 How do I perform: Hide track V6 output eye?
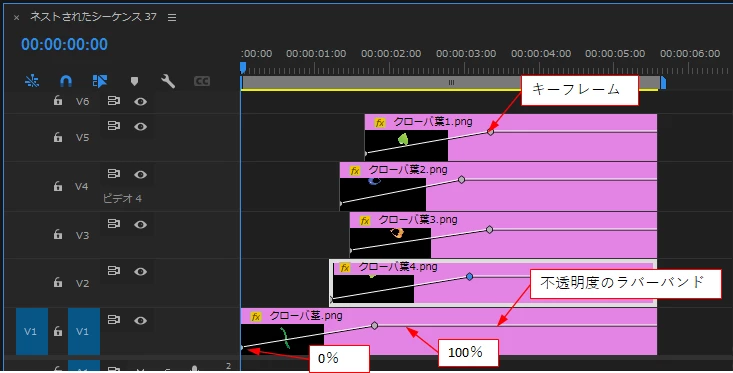coord(140,101)
